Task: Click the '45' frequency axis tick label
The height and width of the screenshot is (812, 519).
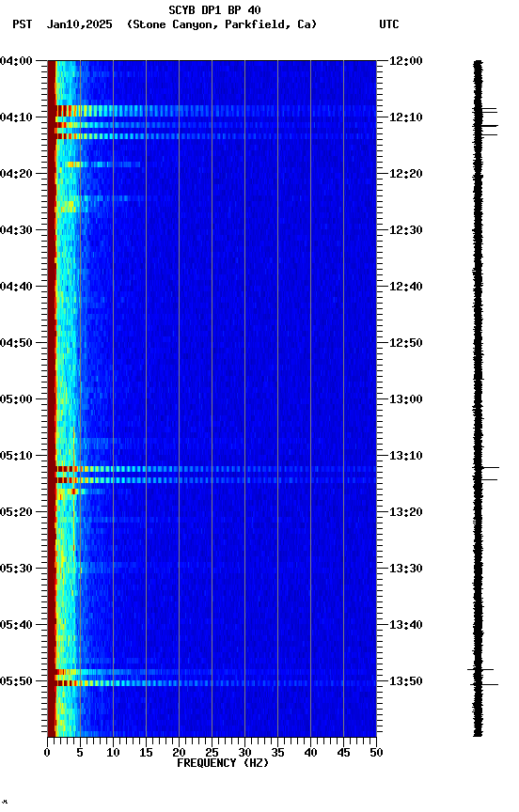Action: (x=343, y=753)
